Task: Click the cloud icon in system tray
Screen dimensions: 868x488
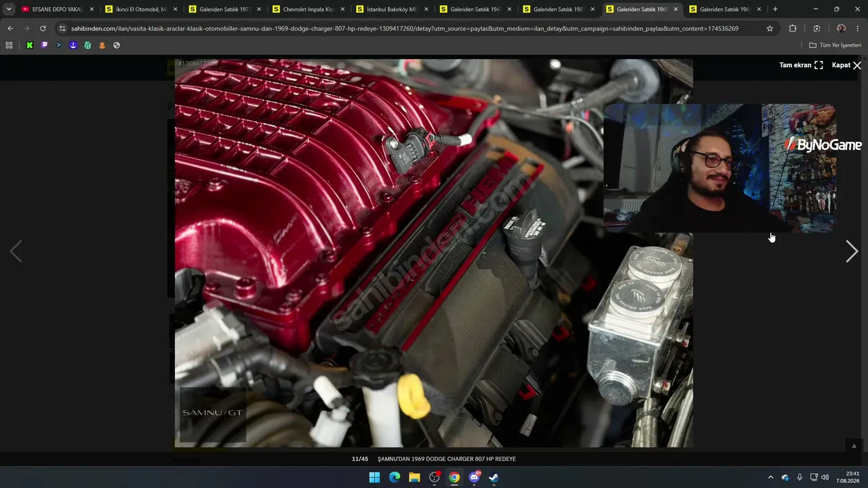Action: (x=785, y=477)
